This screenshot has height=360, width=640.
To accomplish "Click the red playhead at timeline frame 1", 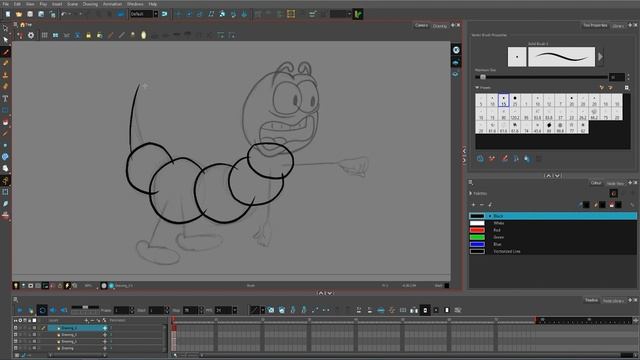I will pyautogui.click(x=174, y=321).
